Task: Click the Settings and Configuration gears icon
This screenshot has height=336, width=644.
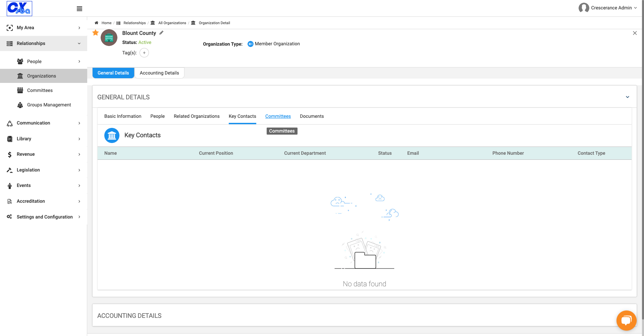Action: (x=9, y=217)
